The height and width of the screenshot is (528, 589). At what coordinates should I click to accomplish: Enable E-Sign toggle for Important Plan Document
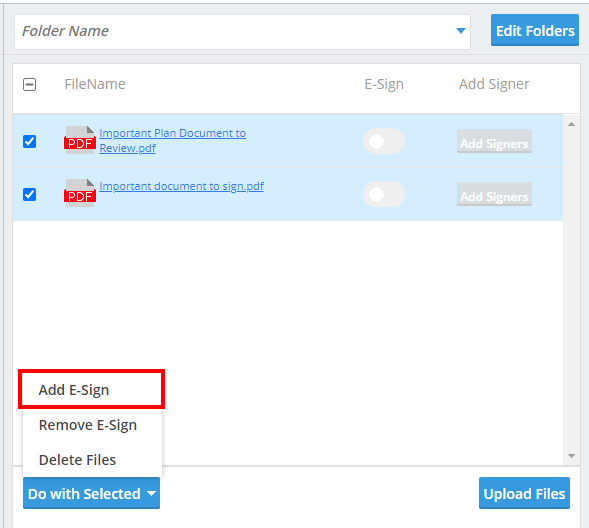(384, 142)
